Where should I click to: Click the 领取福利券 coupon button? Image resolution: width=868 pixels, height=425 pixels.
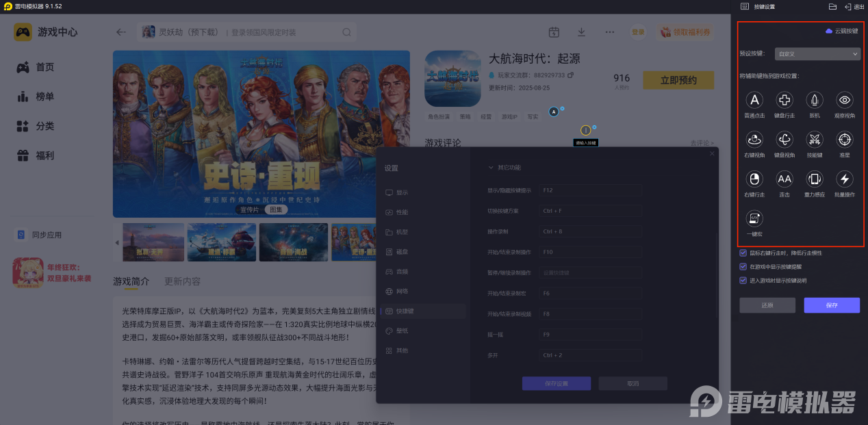point(685,32)
